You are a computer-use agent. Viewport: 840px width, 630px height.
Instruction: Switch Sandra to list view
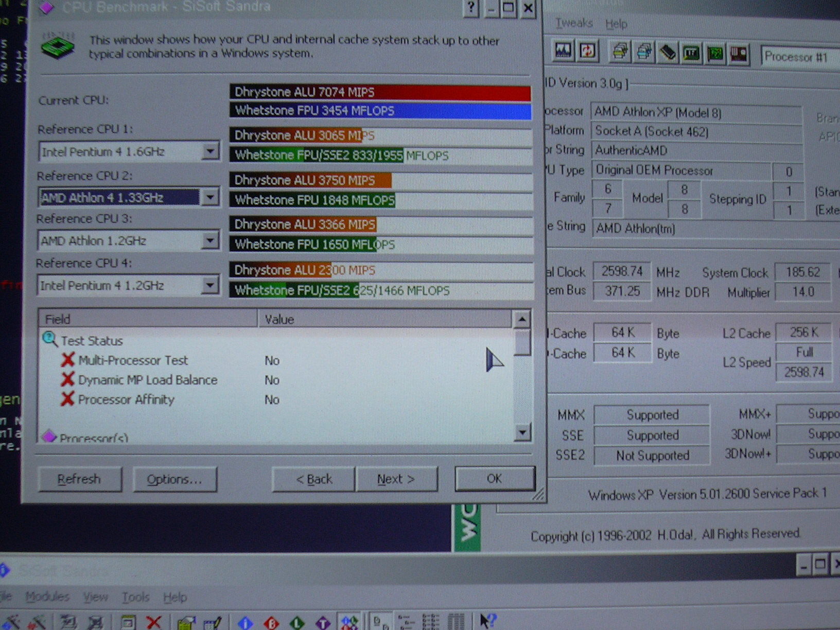click(431, 622)
